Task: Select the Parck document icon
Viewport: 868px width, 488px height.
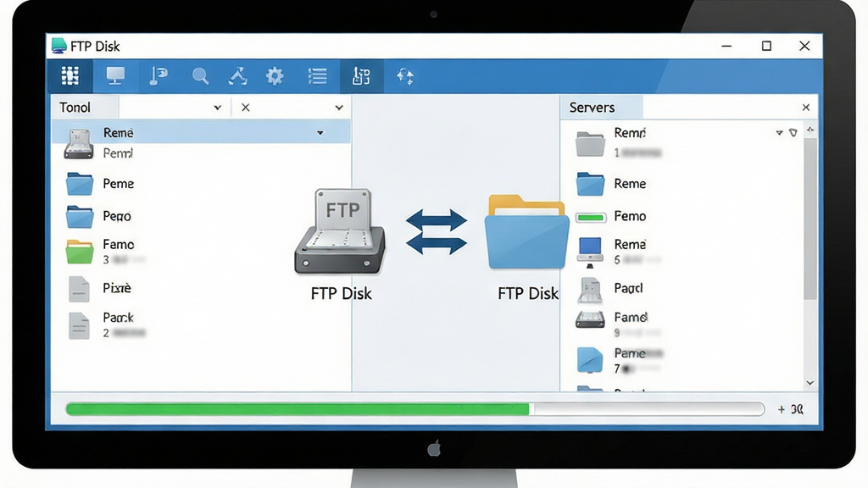Action: coord(79,325)
